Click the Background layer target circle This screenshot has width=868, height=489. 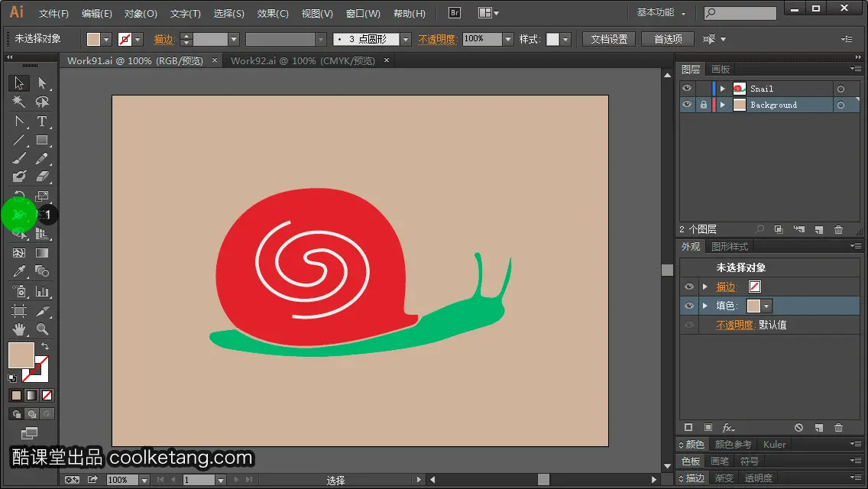(840, 105)
